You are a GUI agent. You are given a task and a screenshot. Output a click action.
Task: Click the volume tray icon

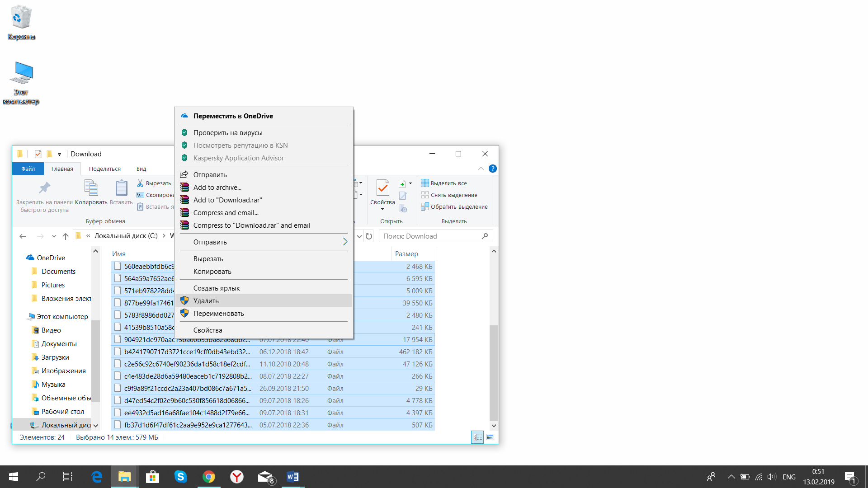pos(772,477)
